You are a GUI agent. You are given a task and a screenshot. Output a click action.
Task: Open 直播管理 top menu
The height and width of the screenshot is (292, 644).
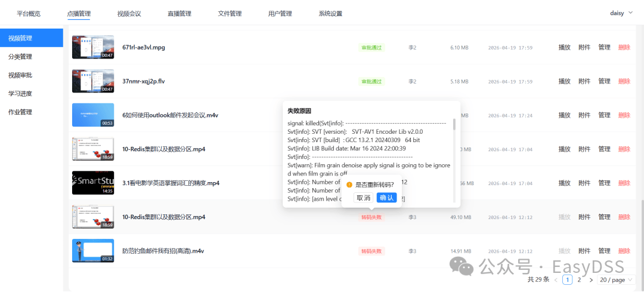(179, 14)
